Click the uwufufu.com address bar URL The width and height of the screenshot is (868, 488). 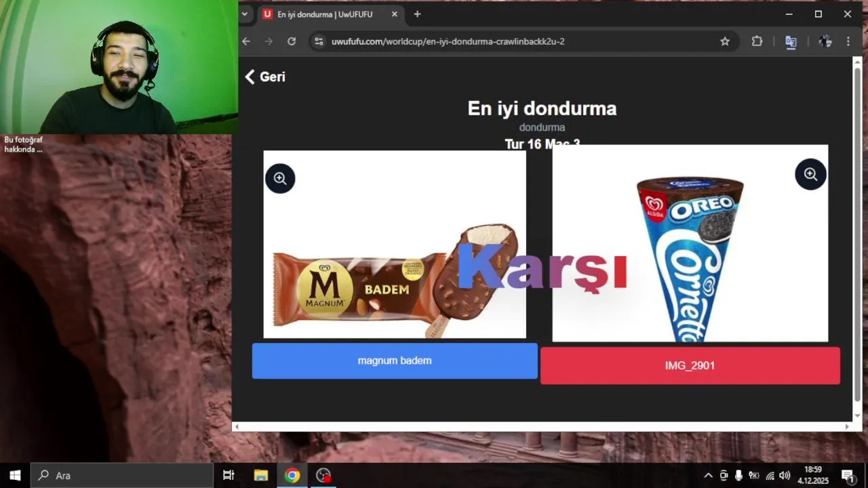point(448,41)
